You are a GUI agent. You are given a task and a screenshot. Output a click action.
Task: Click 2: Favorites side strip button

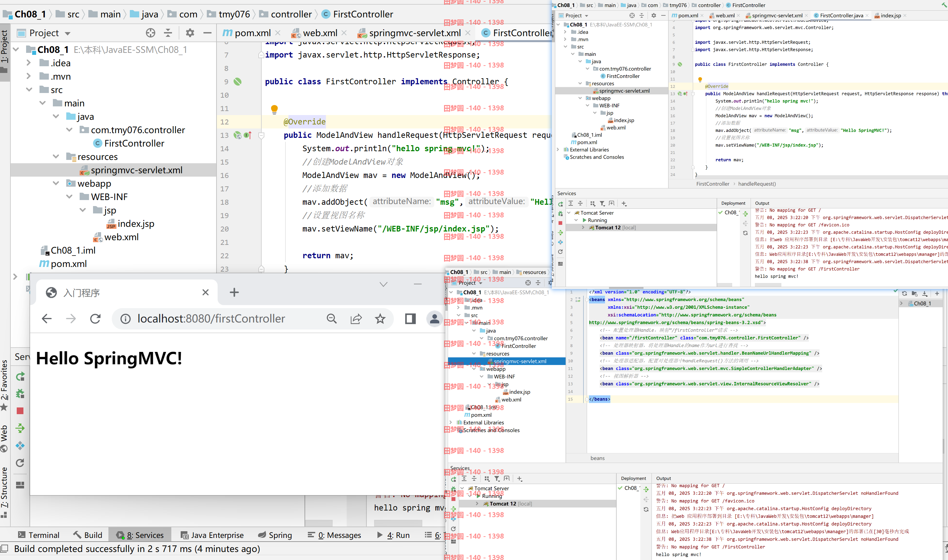click(x=4, y=385)
